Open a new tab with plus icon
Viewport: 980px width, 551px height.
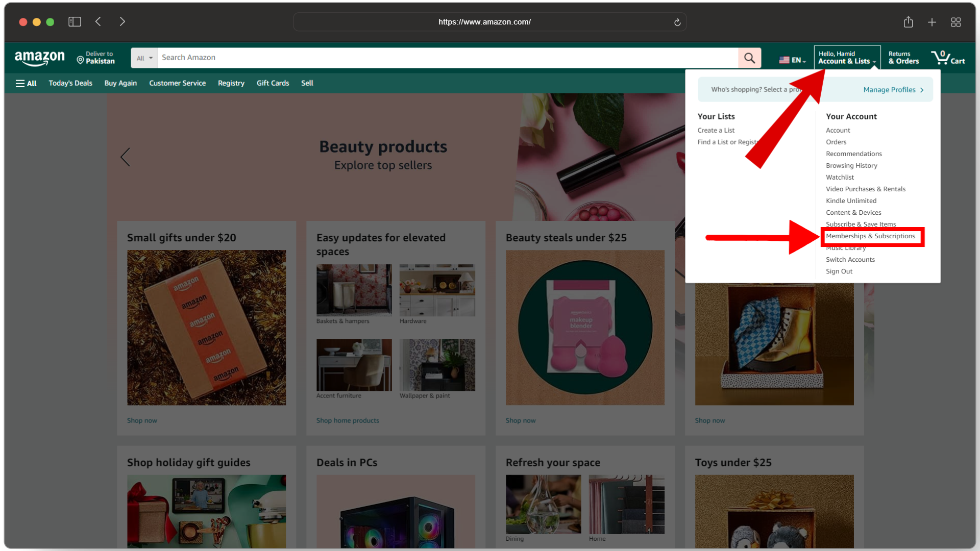tap(932, 22)
